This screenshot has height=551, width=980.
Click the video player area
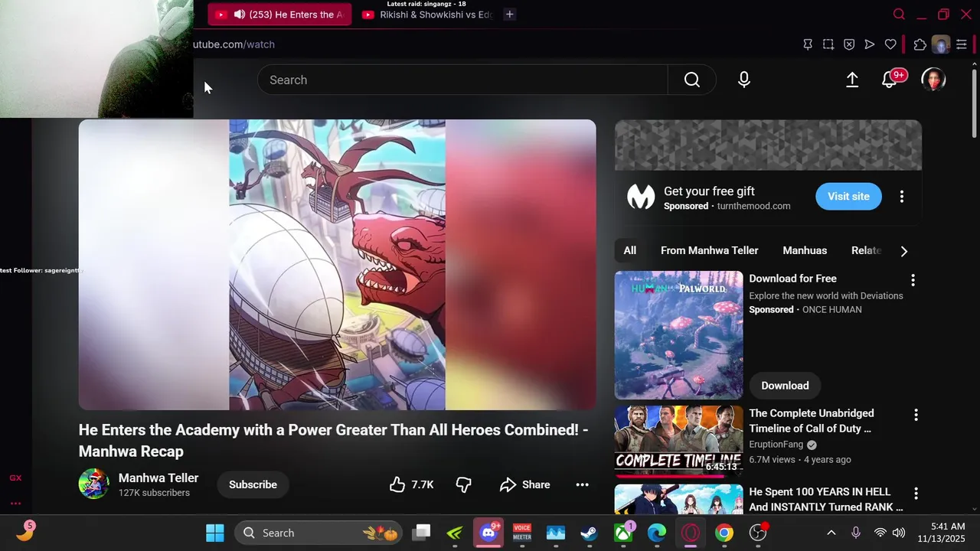337,265
